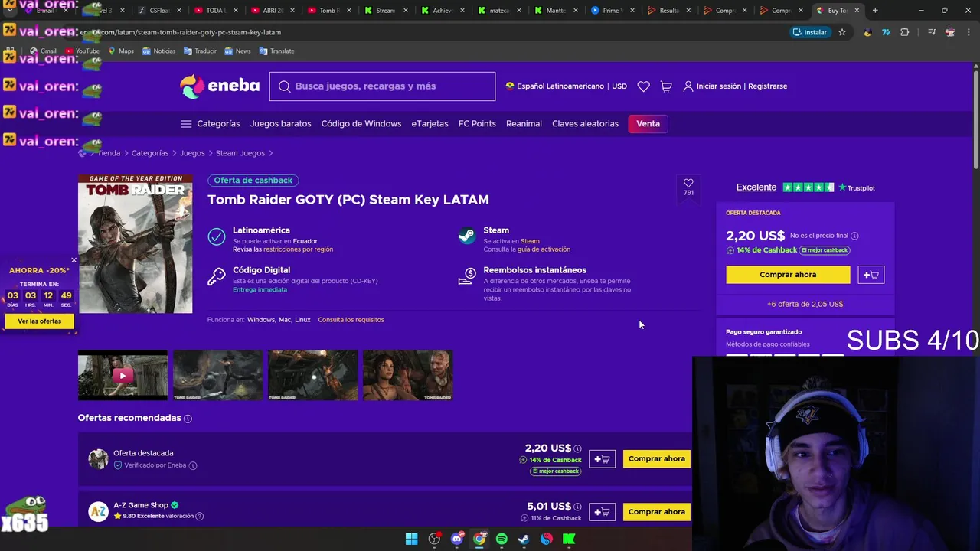Open Translate bookmark
Screen dimensions: 980x551
pyautogui.click(x=276, y=51)
